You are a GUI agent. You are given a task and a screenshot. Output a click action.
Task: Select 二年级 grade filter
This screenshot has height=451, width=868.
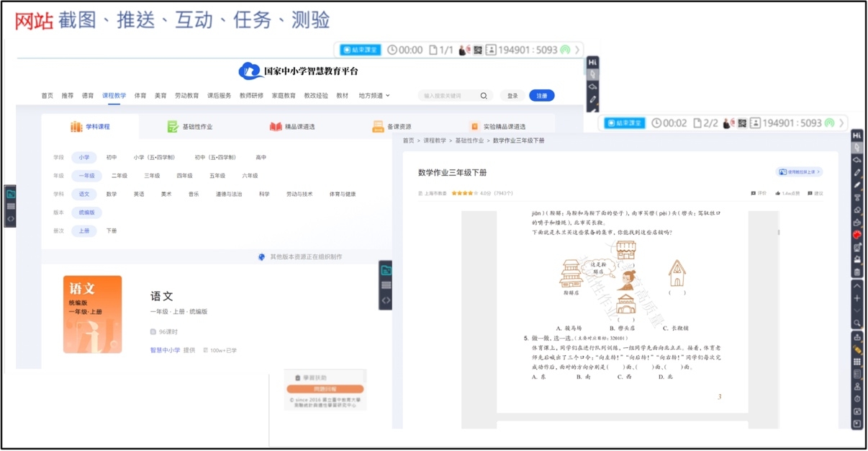click(x=119, y=176)
